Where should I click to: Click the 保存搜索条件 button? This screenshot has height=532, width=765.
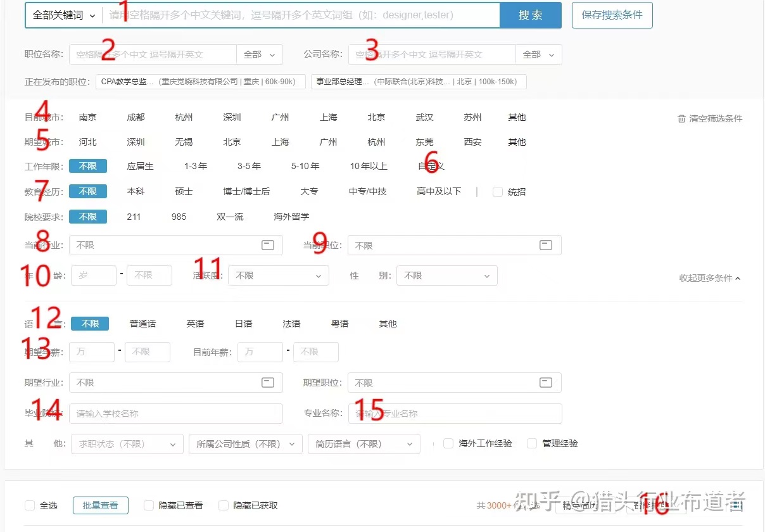(612, 15)
